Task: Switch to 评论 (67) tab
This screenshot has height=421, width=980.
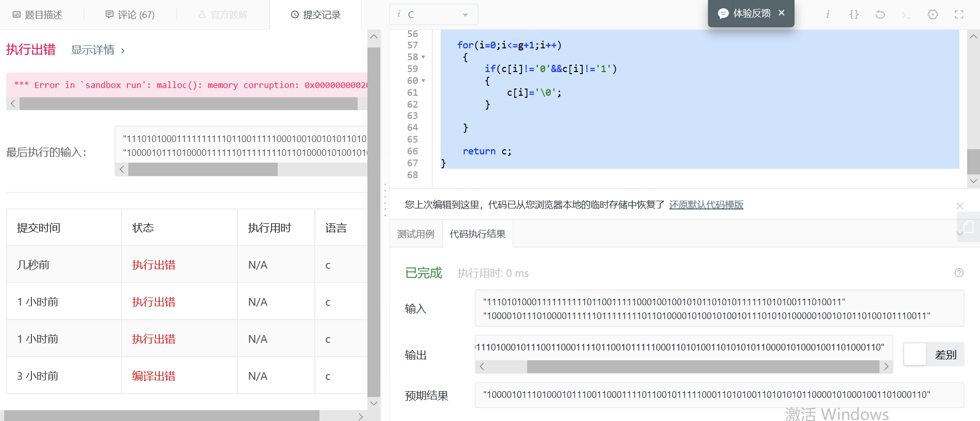Action: [130, 15]
